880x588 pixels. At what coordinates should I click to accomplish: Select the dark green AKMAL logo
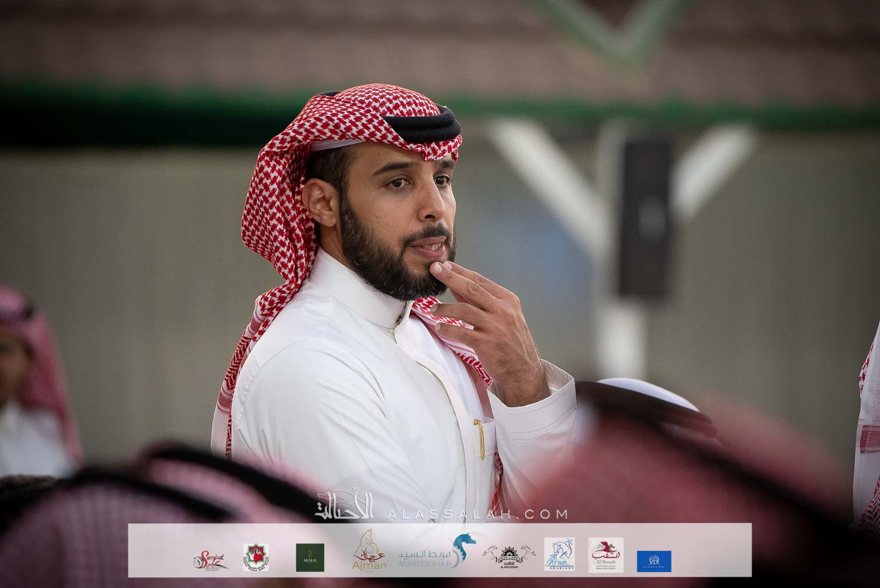click(310, 557)
